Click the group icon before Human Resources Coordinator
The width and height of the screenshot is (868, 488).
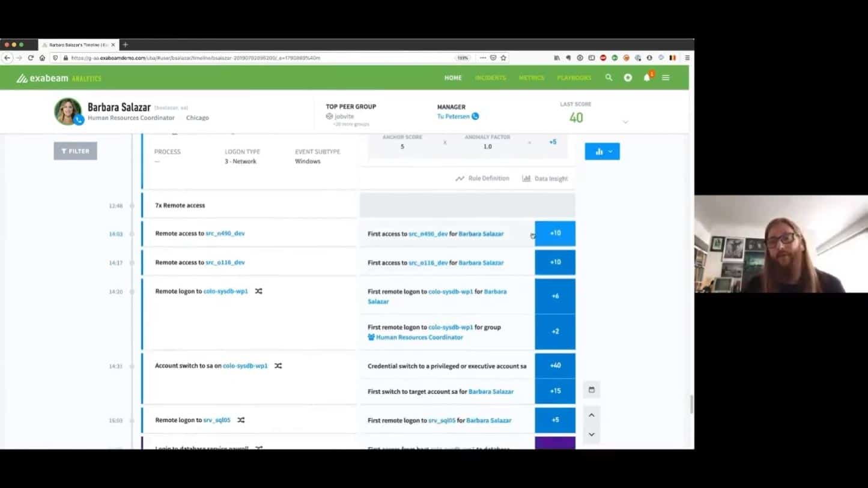pyautogui.click(x=371, y=337)
